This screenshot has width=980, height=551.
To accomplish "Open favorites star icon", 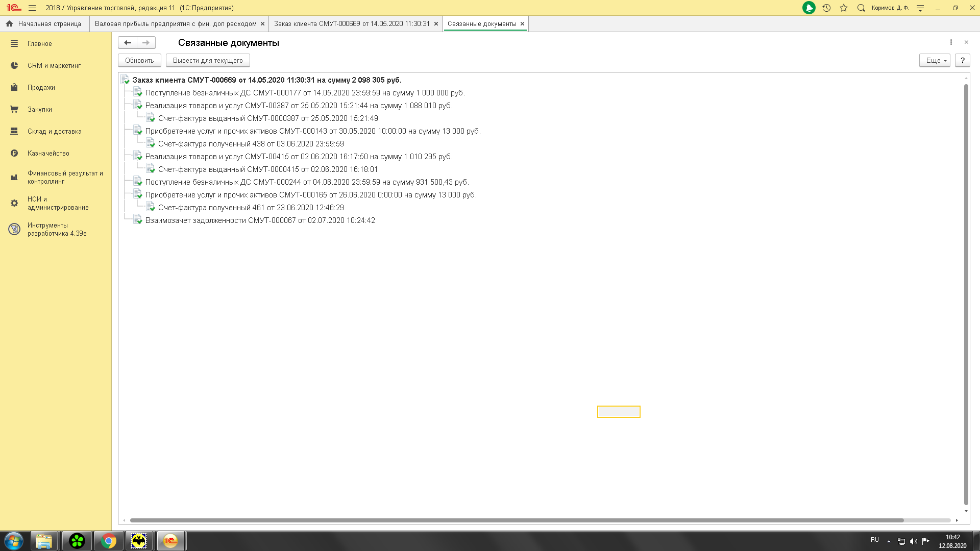I will pos(844,8).
